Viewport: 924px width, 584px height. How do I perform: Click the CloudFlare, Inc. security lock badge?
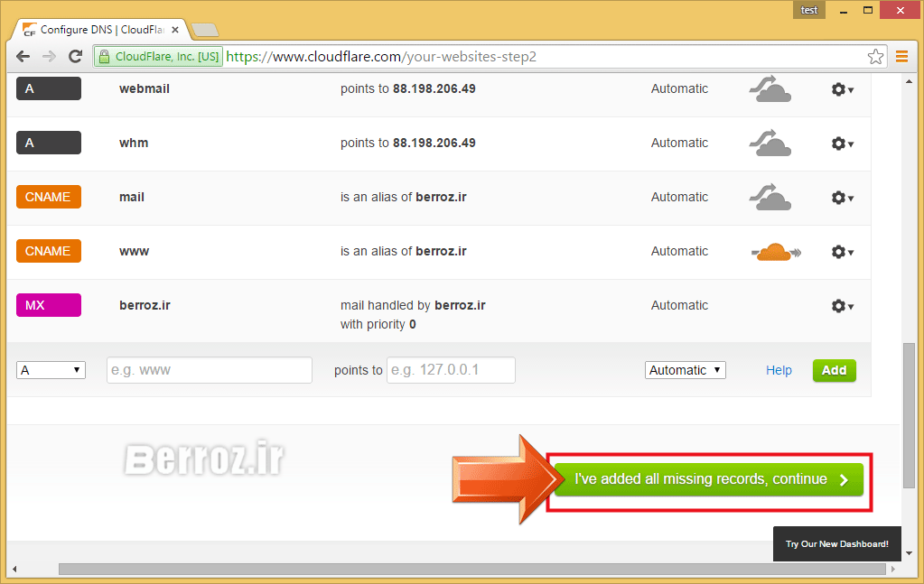[x=158, y=57]
